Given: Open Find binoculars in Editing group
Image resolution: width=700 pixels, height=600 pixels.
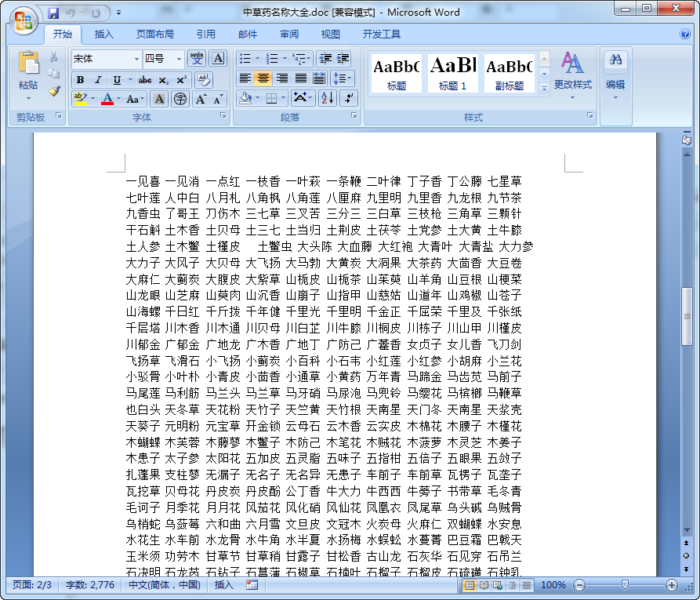Looking at the screenshot, I should pos(615,59).
